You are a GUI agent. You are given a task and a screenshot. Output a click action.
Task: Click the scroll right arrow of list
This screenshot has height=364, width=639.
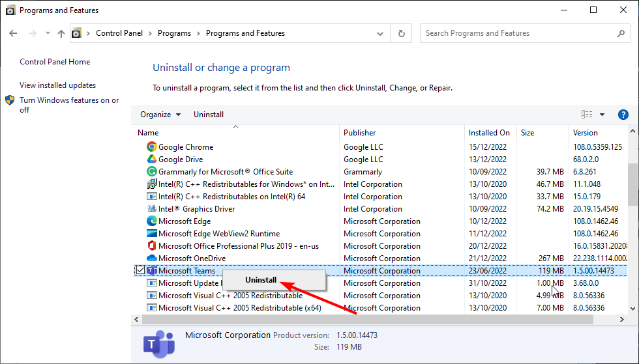(x=622, y=320)
